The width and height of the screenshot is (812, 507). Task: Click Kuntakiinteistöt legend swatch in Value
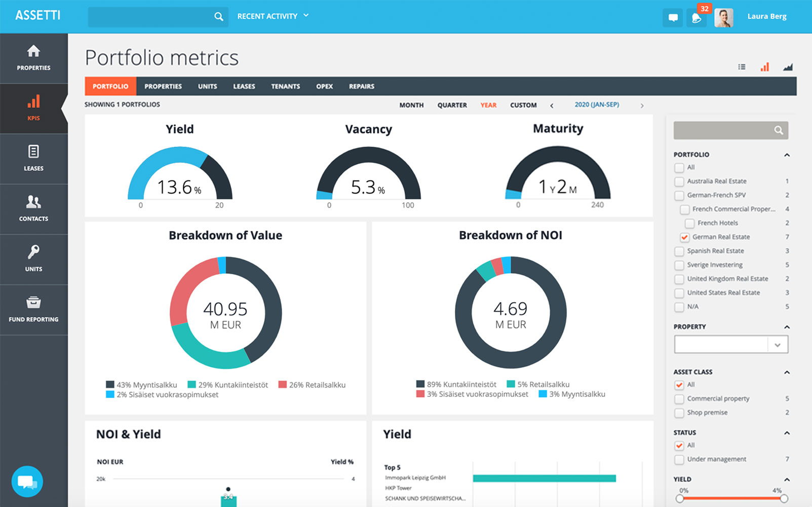coord(191,384)
